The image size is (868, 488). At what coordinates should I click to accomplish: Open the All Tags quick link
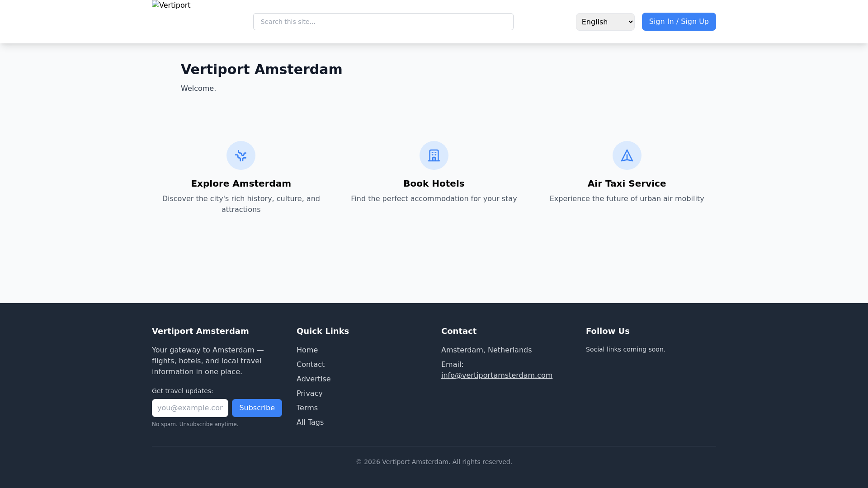coord(310,422)
